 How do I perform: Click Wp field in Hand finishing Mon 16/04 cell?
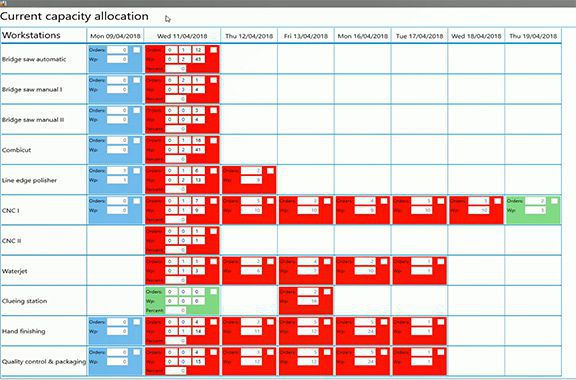365,331
